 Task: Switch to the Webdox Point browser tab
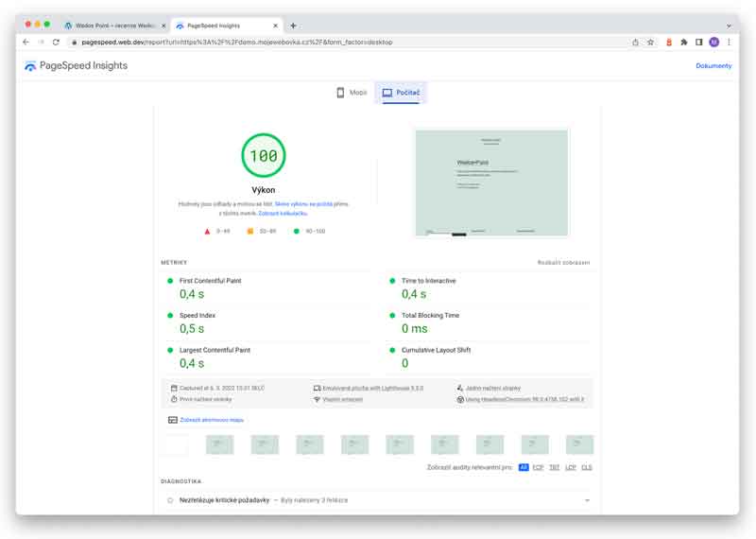[113, 26]
